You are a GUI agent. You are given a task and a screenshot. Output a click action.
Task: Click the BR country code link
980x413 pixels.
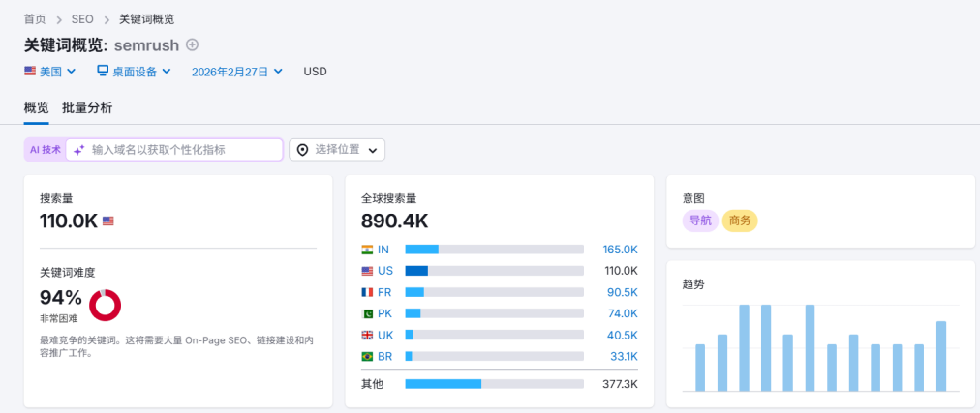[385, 356]
